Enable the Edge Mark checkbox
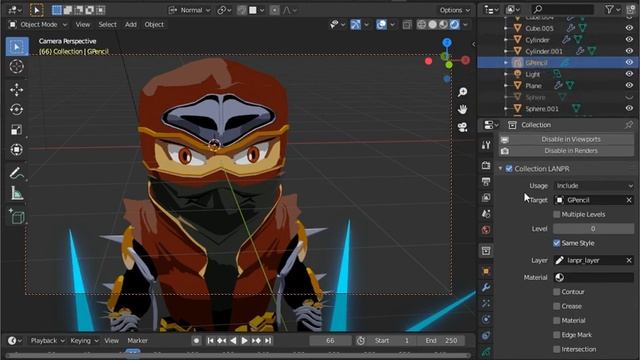The width and height of the screenshot is (640, 360). 557,335
